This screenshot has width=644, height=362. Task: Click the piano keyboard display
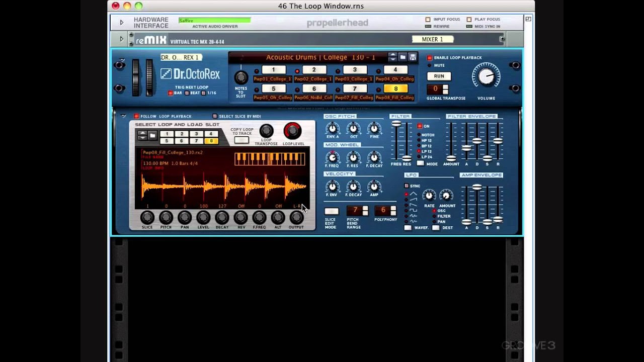[x=270, y=159]
